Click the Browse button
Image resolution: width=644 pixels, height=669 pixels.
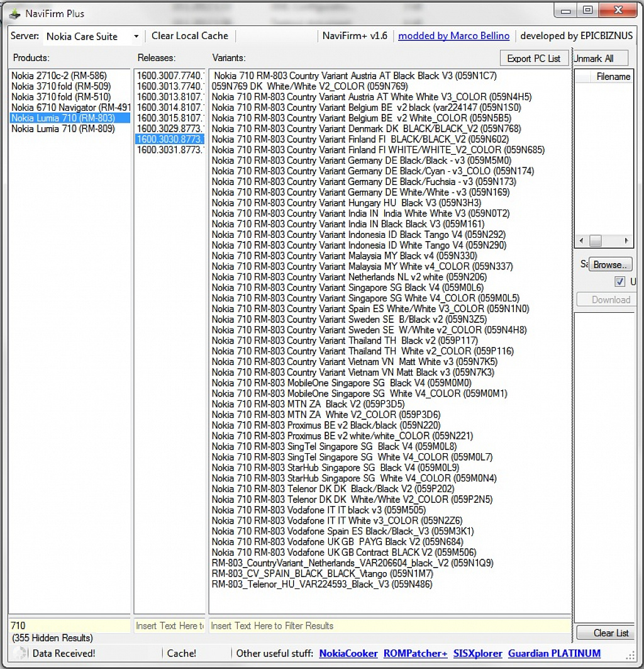point(610,264)
